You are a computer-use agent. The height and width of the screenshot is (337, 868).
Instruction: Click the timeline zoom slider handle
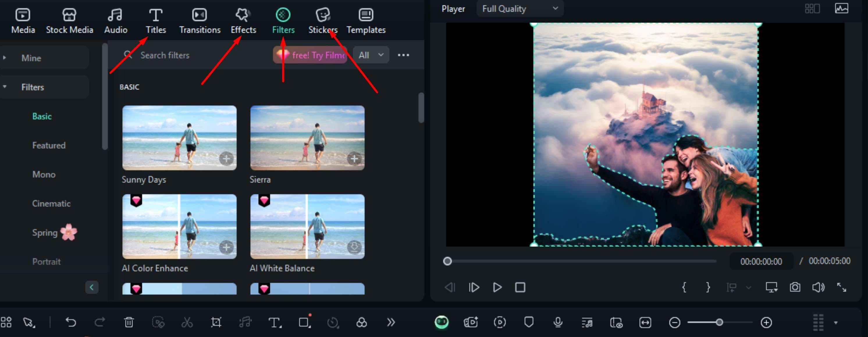719,322
